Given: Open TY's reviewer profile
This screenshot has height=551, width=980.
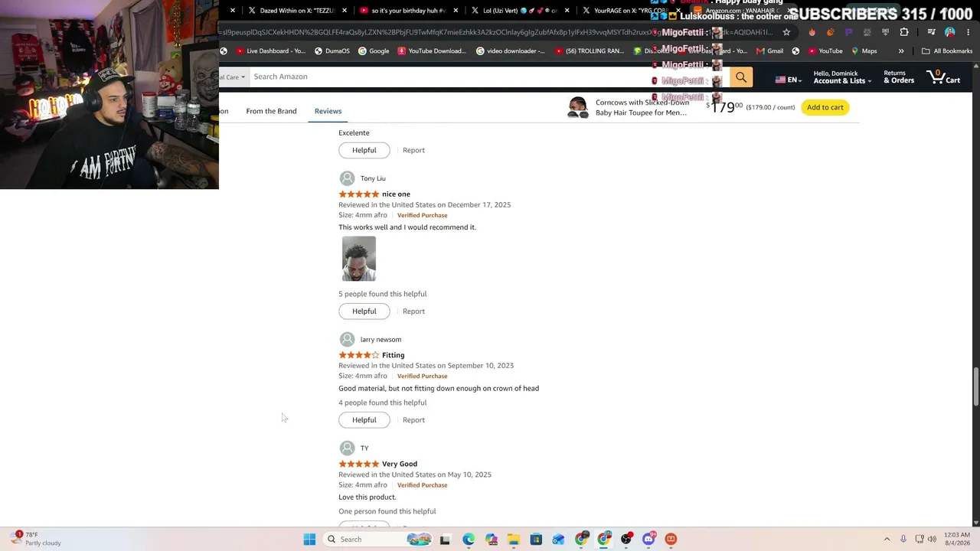Looking at the screenshot, I should (354, 448).
